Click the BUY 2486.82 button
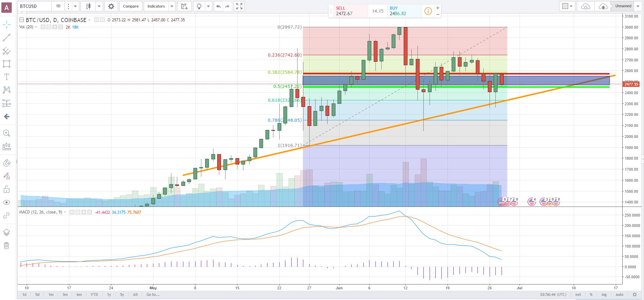Image resolution: width=644 pixels, height=300 pixels. pyautogui.click(x=404, y=11)
